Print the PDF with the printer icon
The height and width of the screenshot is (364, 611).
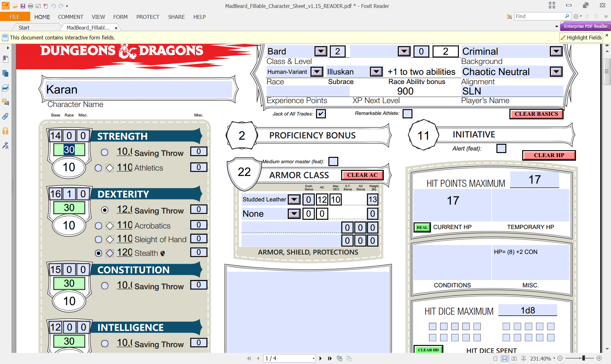[x=31, y=6]
